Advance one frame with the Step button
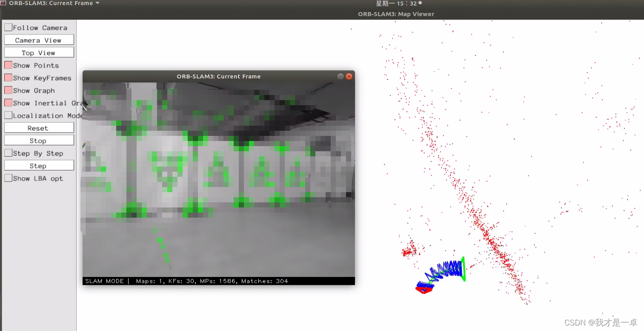This screenshot has height=331, width=644. (x=39, y=165)
